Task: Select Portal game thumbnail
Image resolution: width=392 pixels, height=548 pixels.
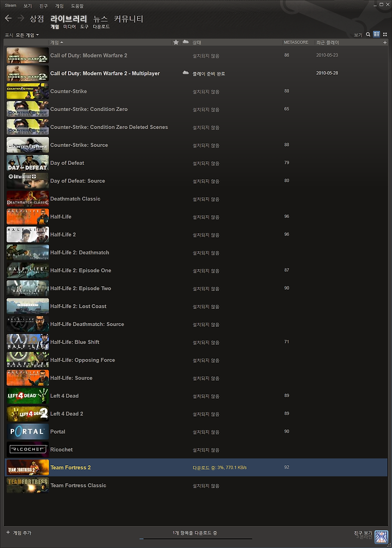Action: 28,431
